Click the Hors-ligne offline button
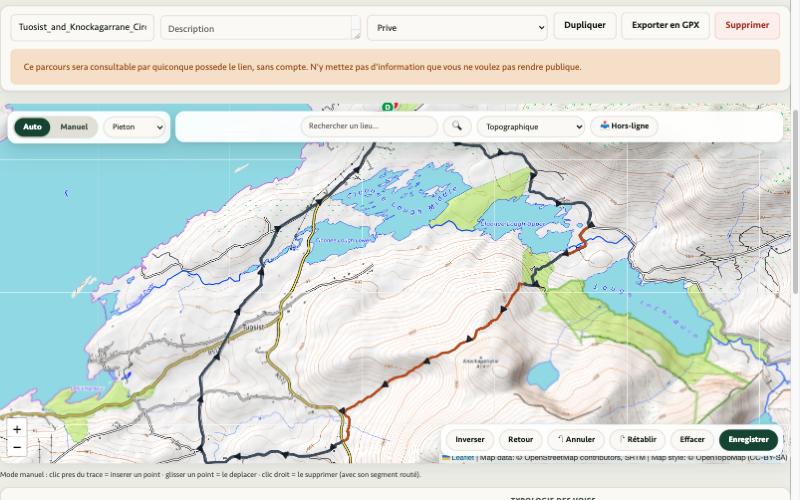800x500 pixels. (x=624, y=126)
